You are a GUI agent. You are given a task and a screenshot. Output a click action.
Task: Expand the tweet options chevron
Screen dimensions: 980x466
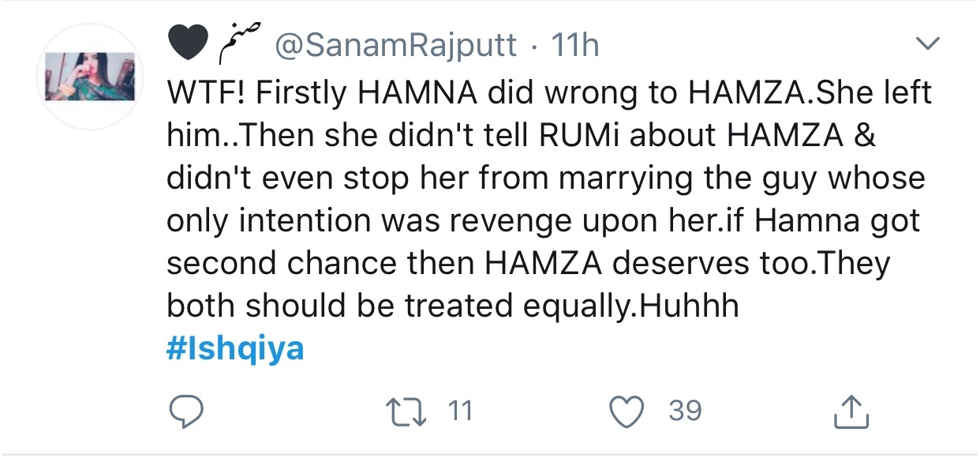(x=930, y=43)
